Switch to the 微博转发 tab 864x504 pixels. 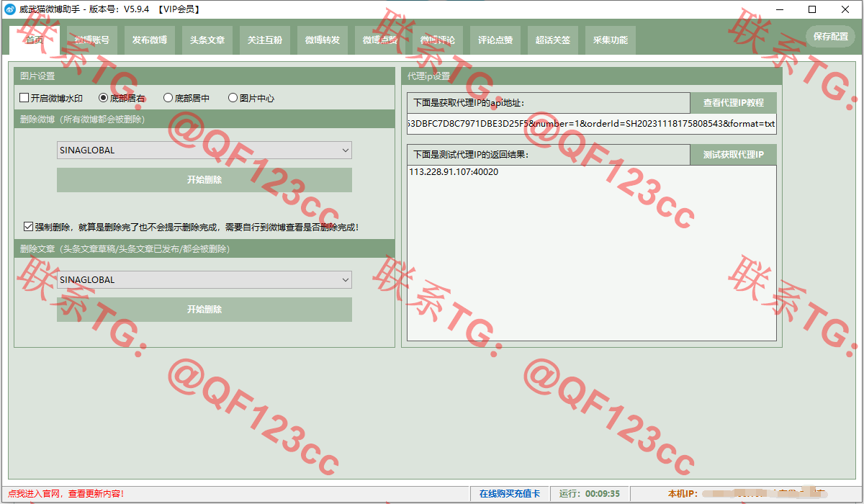[x=323, y=40]
